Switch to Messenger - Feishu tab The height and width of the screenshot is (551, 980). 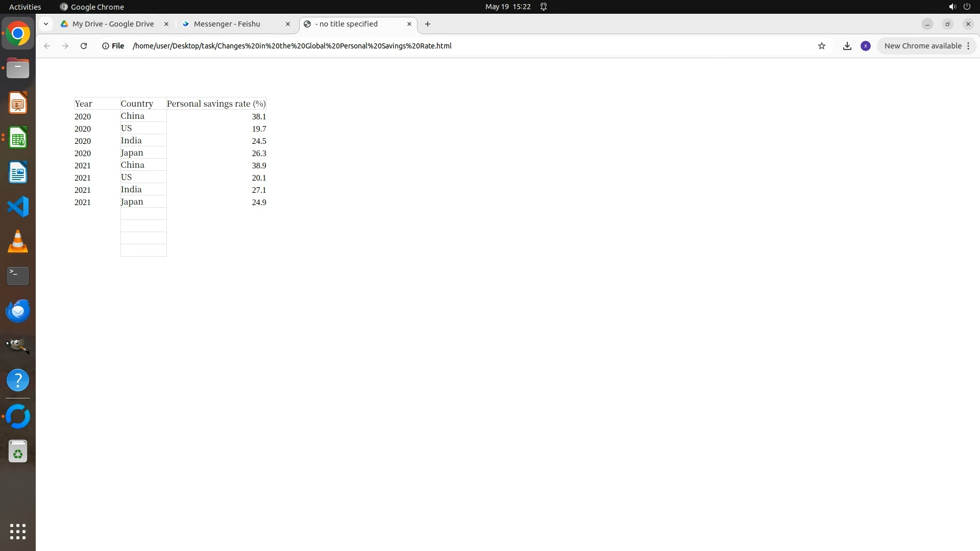pos(227,24)
